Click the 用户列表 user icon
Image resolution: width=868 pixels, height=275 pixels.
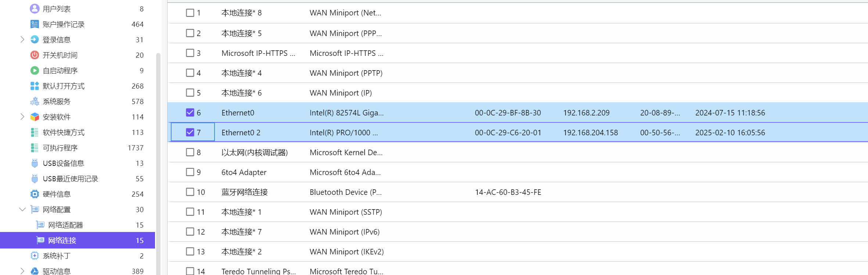tap(35, 8)
